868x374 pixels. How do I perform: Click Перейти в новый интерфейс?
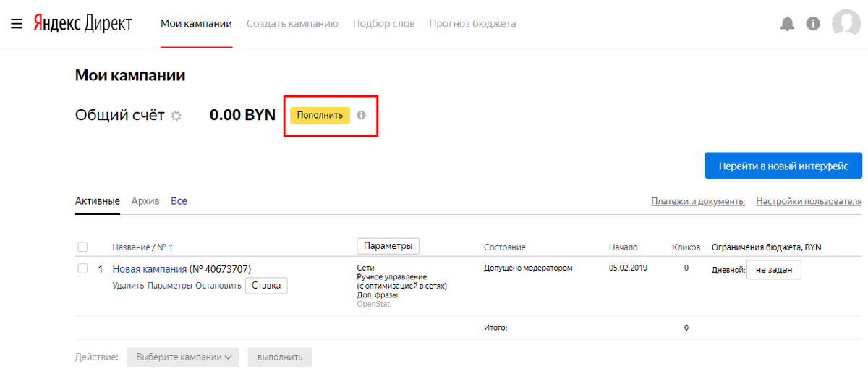[x=783, y=166]
